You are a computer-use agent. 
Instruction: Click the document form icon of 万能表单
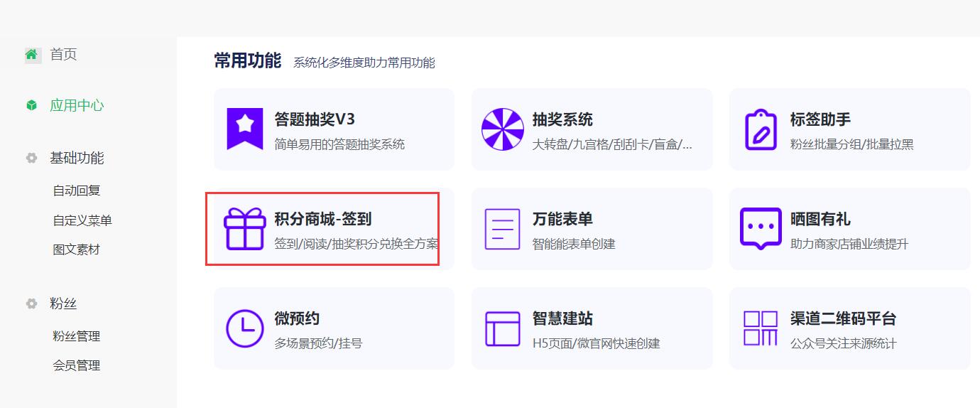(503, 229)
